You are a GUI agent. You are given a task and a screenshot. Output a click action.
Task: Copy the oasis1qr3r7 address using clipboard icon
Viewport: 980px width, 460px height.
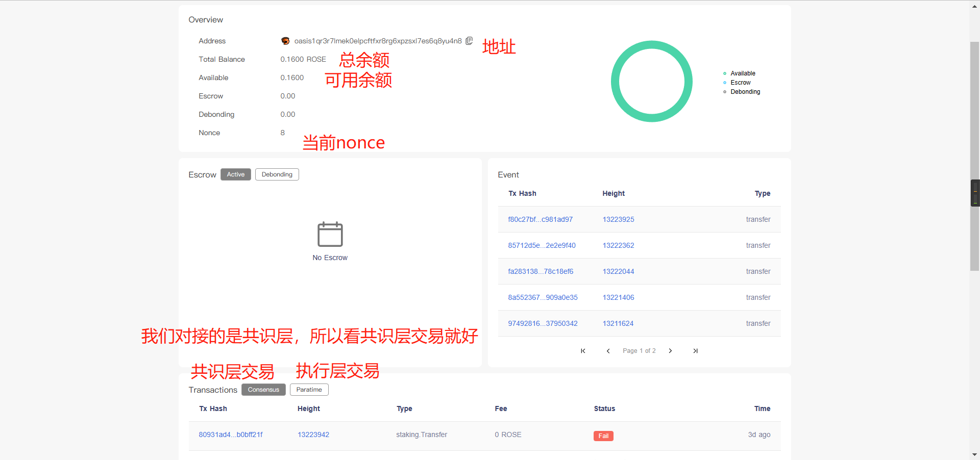(469, 41)
